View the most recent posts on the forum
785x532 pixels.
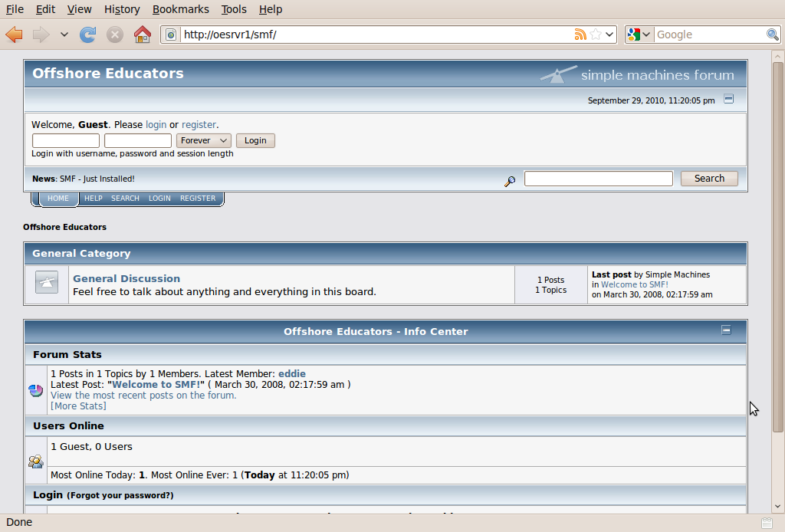click(x=143, y=396)
